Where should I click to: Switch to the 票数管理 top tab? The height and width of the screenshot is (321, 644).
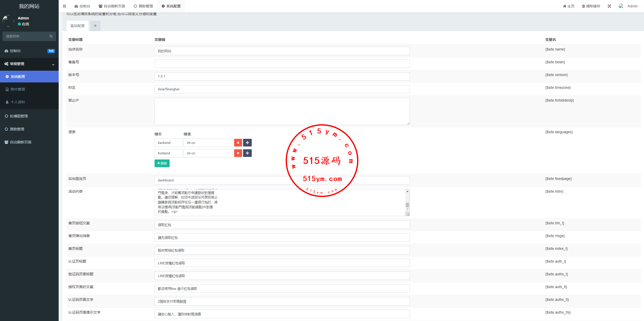pyautogui.click(x=143, y=6)
